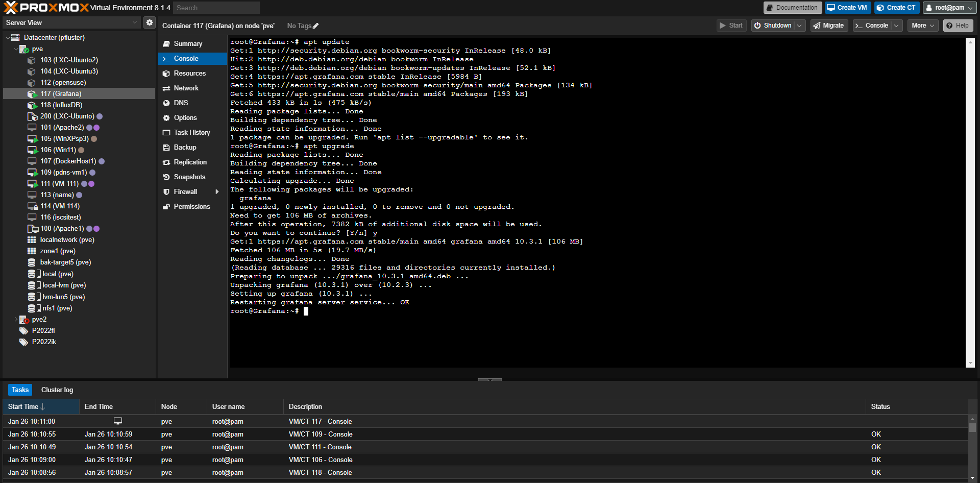Switch to the Cluster log tab

coord(57,390)
